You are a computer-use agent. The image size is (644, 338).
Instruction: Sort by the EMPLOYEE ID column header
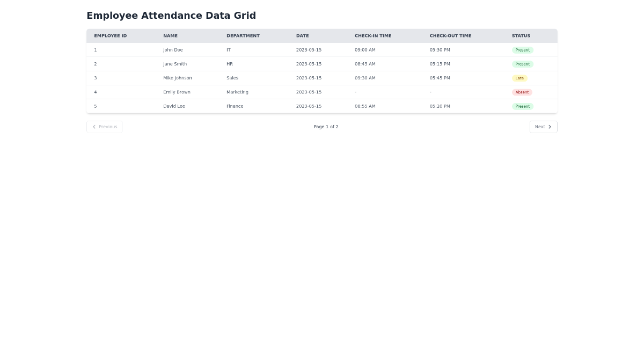110,35
